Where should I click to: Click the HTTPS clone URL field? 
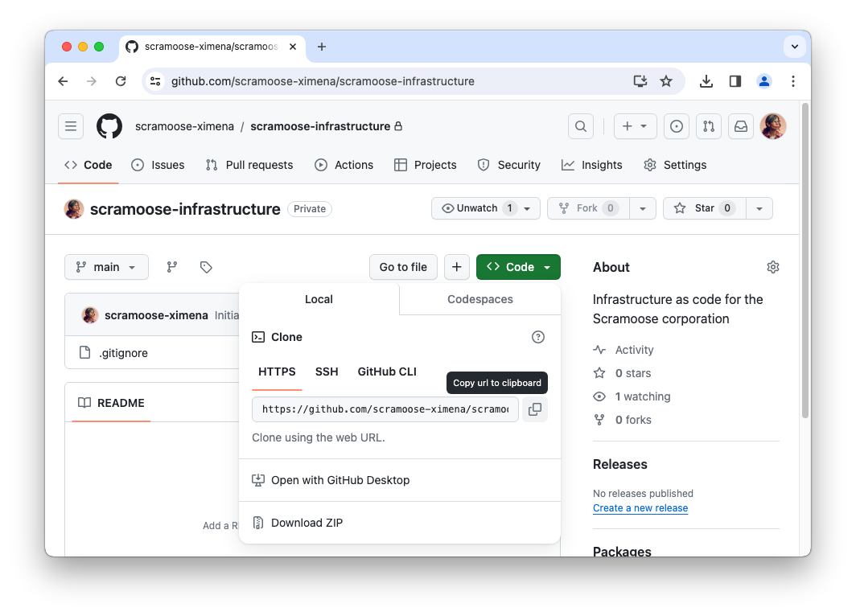pyautogui.click(x=385, y=409)
